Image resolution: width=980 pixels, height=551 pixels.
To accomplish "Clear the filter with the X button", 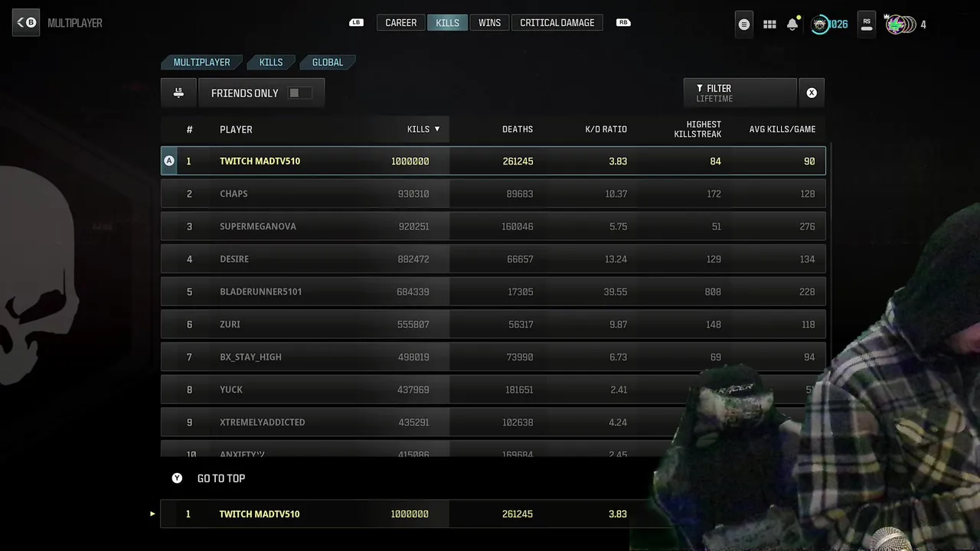I will coord(812,93).
